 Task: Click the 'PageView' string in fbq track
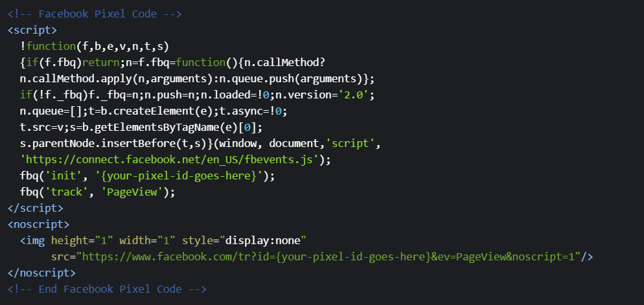click(x=136, y=192)
